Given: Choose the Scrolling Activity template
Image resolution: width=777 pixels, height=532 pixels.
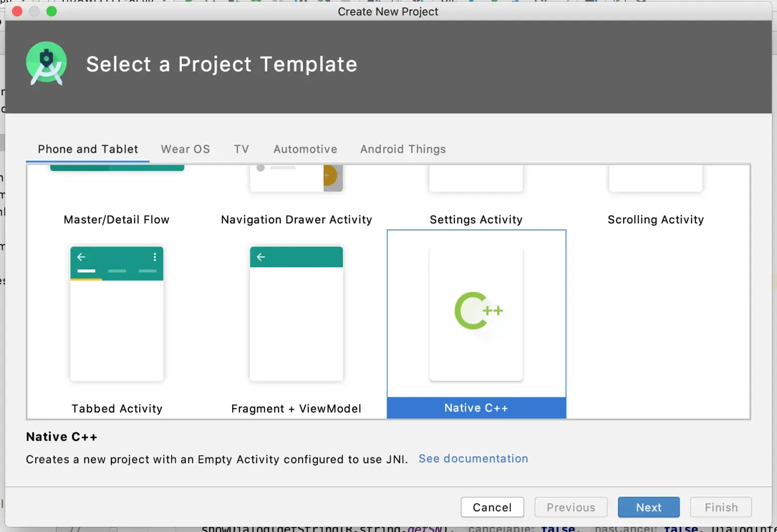Looking at the screenshot, I should [x=655, y=220].
